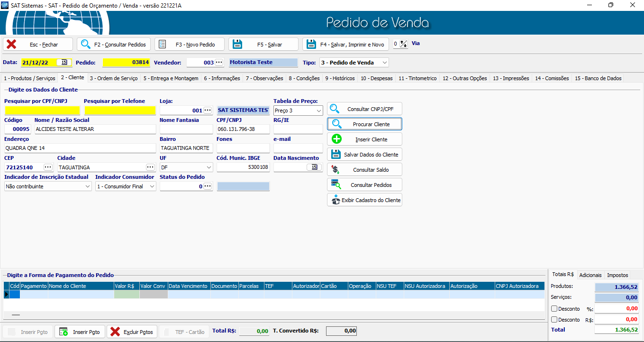This screenshot has width=644, height=342.
Task: Open the Tabela de Preço dropdown
Action: coord(318,111)
